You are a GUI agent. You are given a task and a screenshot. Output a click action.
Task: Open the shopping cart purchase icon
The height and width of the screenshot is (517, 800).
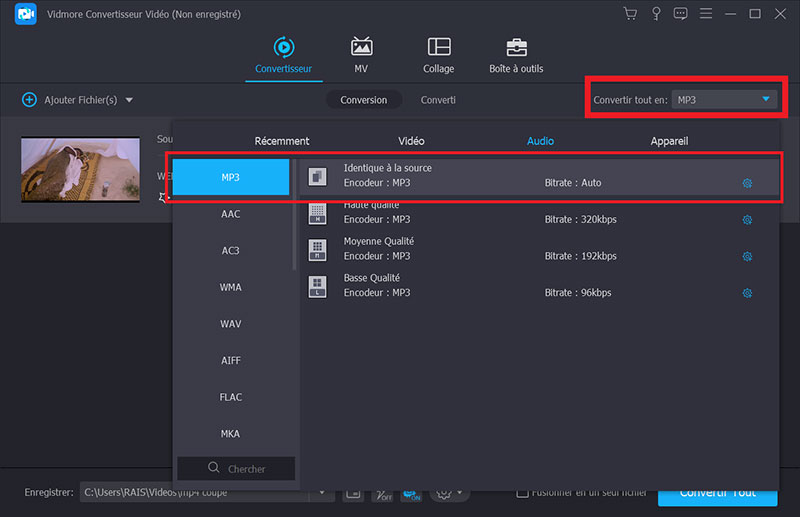pos(630,14)
